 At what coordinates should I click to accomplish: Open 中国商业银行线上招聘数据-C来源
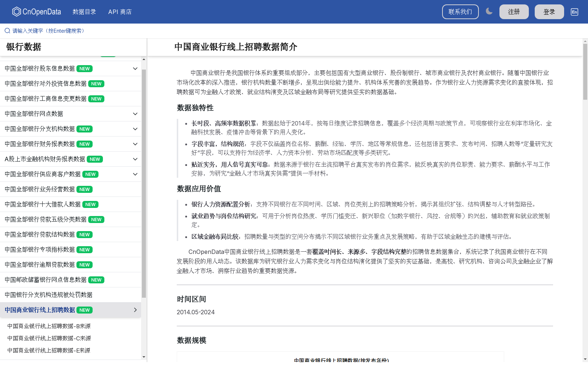pyautogui.click(x=49, y=338)
